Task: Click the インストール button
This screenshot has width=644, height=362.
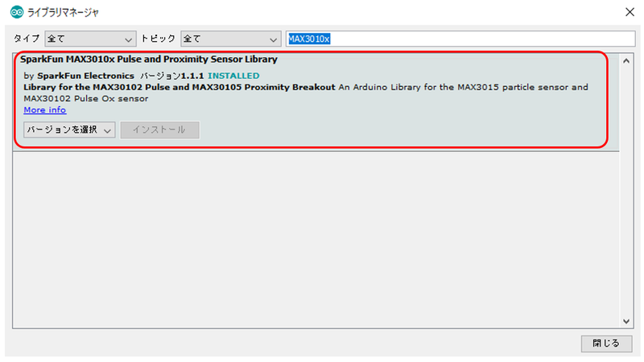Action: pyautogui.click(x=159, y=130)
